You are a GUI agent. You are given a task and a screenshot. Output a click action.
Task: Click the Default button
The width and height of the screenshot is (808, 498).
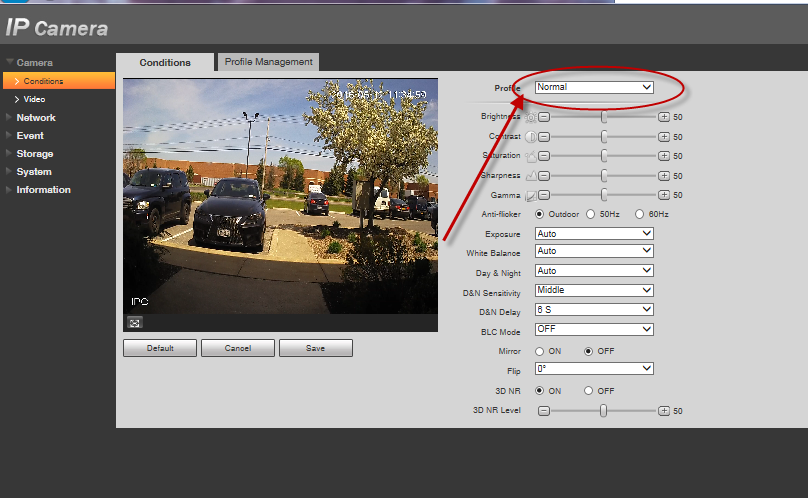[160, 348]
